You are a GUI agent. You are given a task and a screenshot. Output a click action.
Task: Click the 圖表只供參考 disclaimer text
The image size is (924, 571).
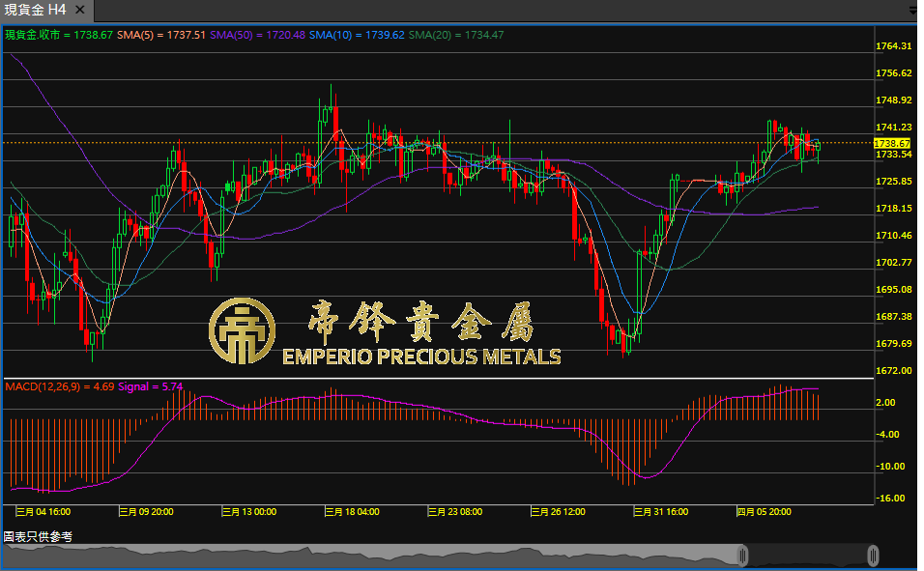38,536
